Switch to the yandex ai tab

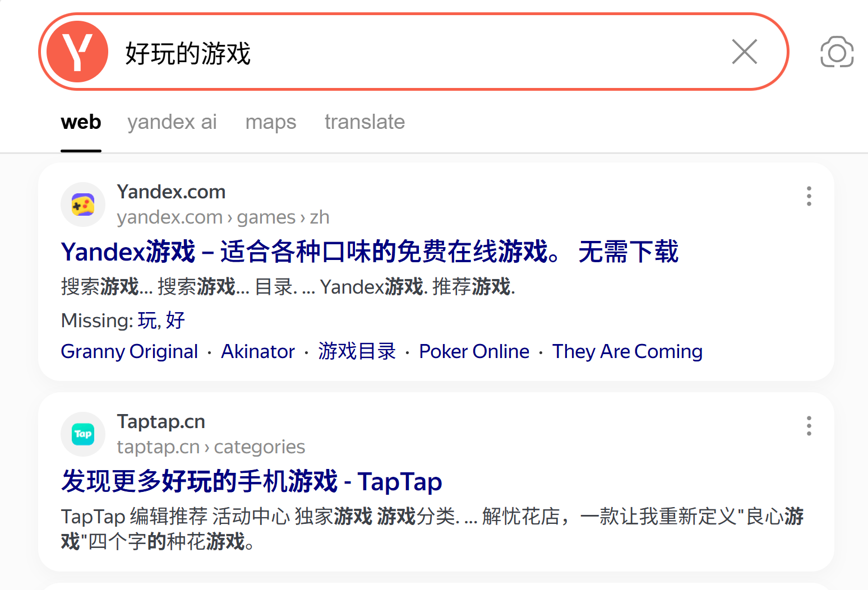click(x=172, y=122)
